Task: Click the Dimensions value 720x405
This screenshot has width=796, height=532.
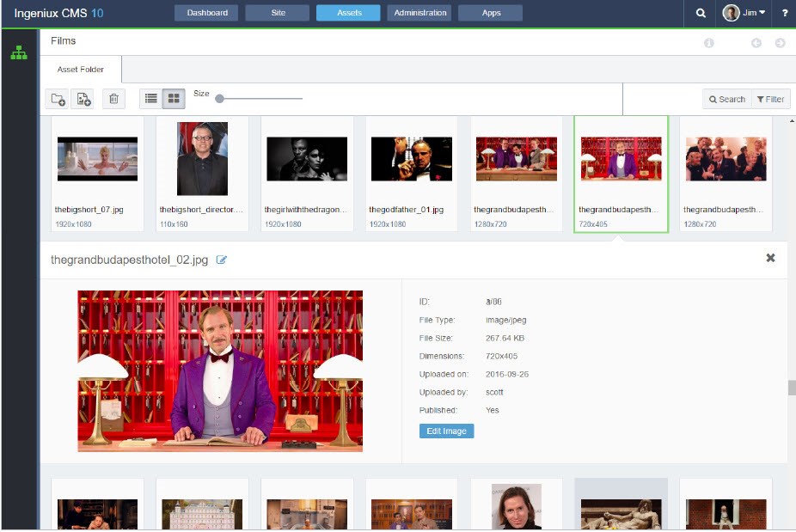Action: [x=501, y=356]
